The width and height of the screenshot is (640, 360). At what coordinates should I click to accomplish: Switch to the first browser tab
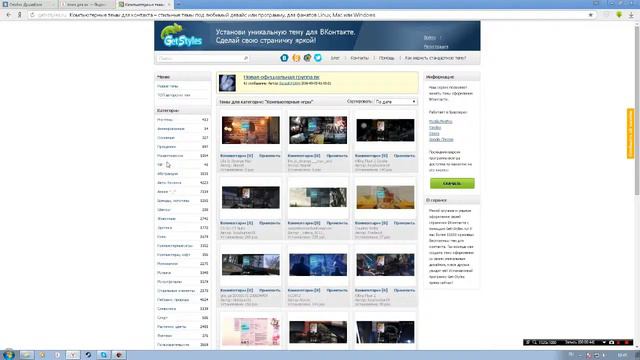[28, 4]
